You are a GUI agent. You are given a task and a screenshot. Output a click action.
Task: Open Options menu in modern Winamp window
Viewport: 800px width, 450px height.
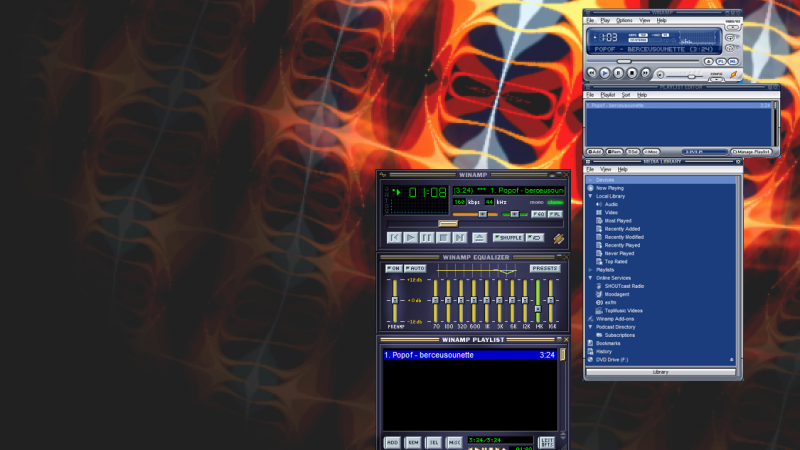[624, 20]
